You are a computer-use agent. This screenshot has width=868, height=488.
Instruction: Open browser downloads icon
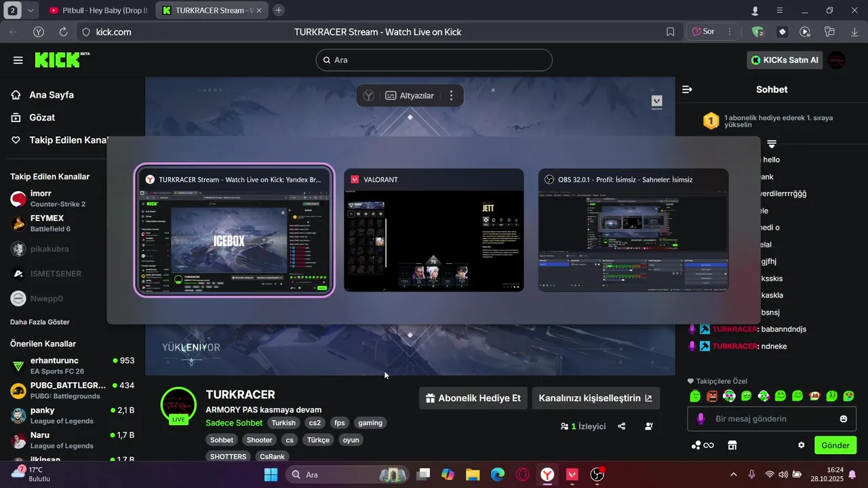854,32
